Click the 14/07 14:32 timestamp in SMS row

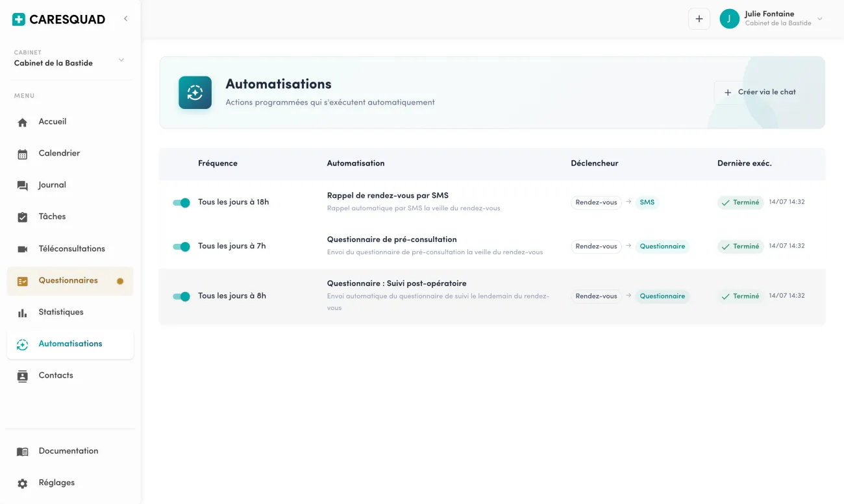(787, 202)
